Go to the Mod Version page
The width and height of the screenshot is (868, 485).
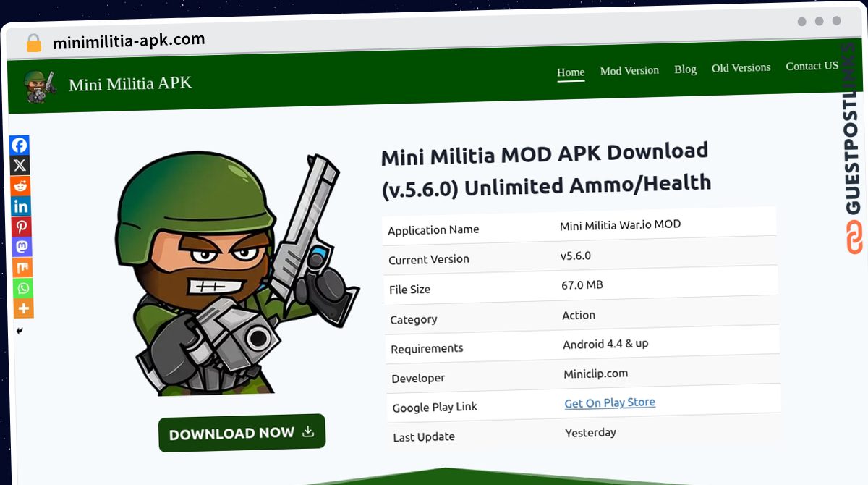pyautogui.click(x=629, y=71)
